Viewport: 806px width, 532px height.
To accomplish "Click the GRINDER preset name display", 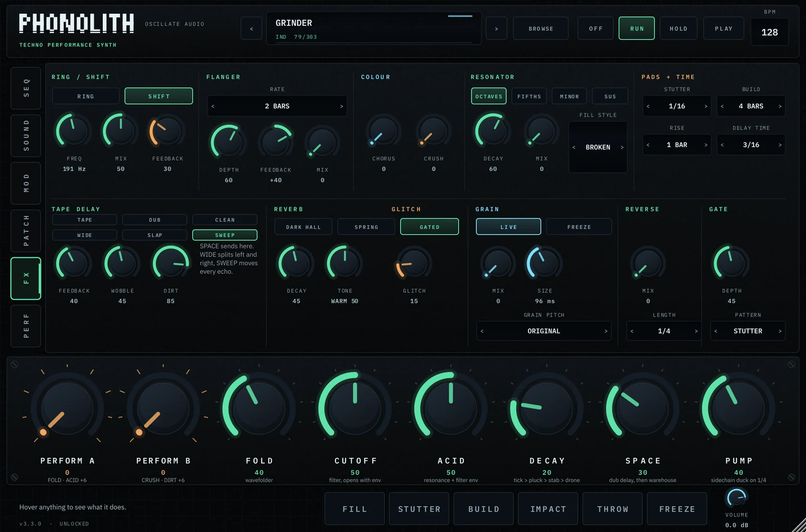I will pyautogui.click(x=374, y=29).
